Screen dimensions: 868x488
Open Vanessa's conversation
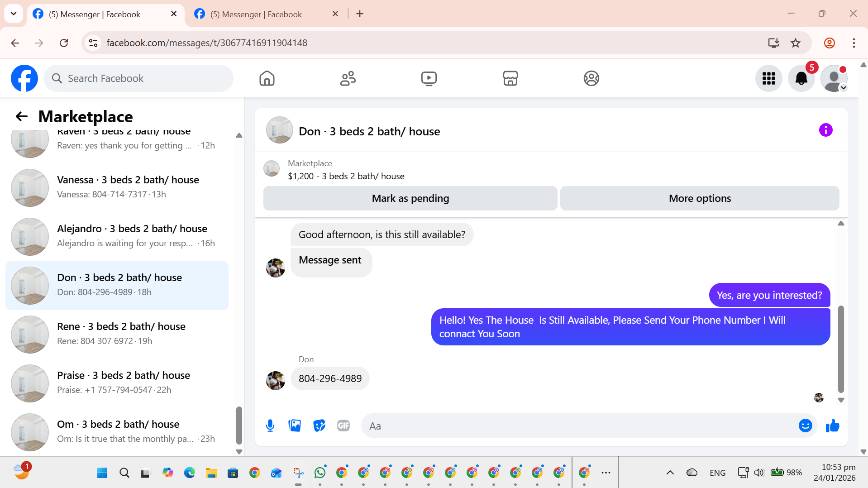117,188
